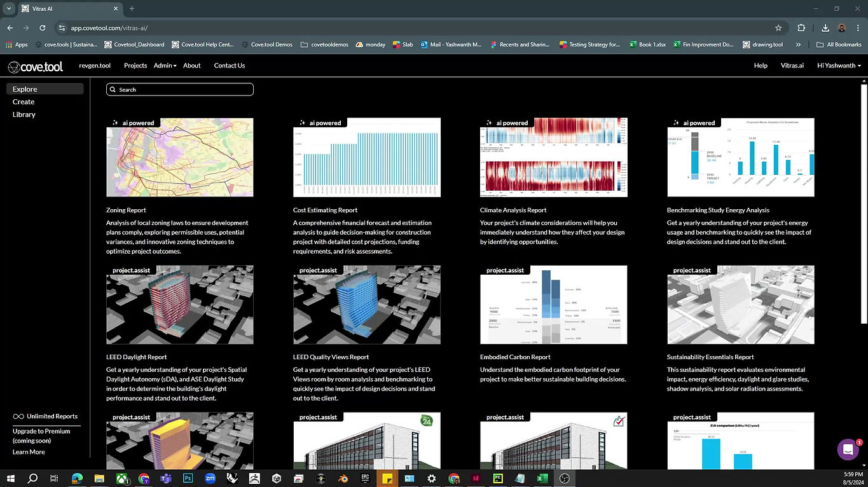
Task: View site information icon in address bar
Action: tap(62, 28)
